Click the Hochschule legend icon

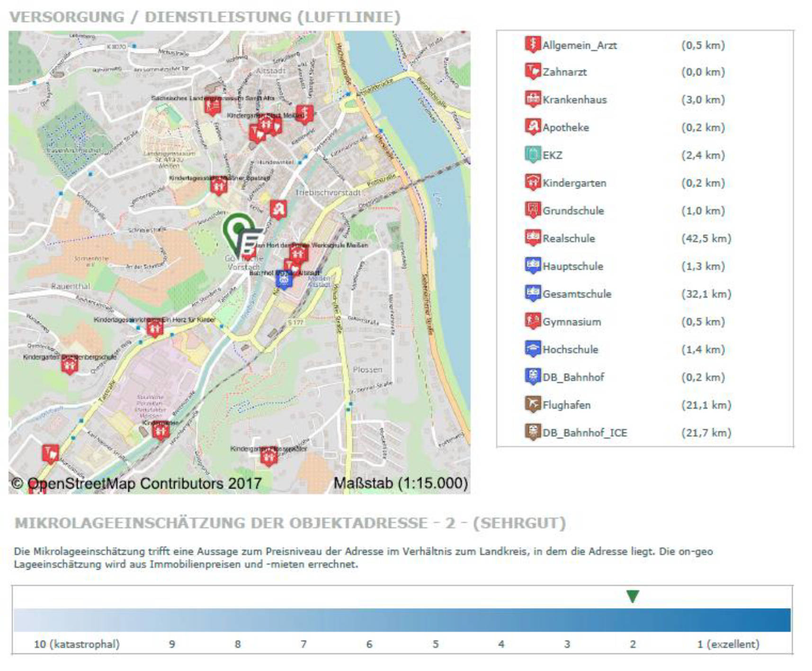(533, 349)
